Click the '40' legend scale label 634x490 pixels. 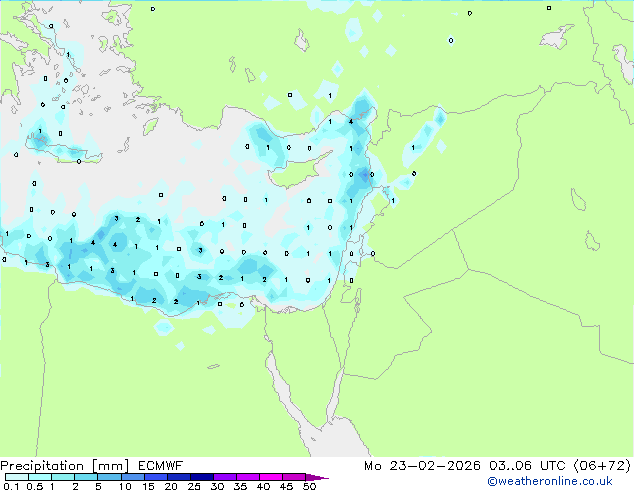263,486
